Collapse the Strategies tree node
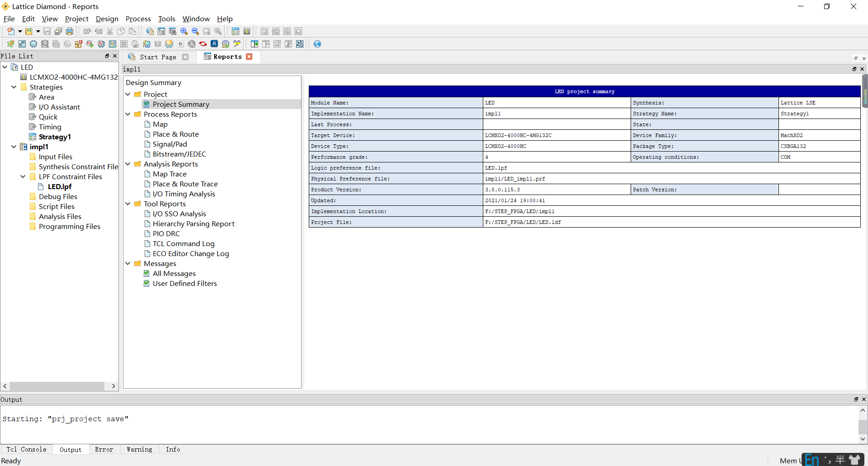Image resolution: width=868 pixels, height=466 pixels. point(14,87)
